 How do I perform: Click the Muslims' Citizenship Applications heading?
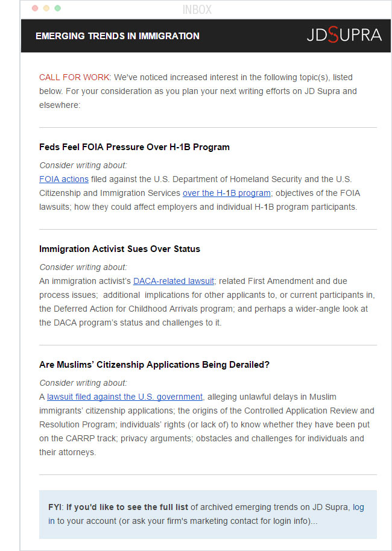pyautogui.click(x=154, y=365)
